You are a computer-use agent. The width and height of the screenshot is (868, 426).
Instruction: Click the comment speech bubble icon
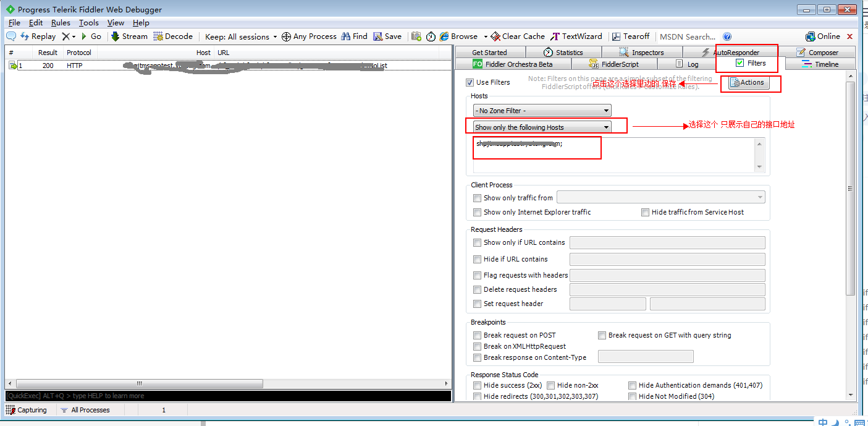[11, 36]
